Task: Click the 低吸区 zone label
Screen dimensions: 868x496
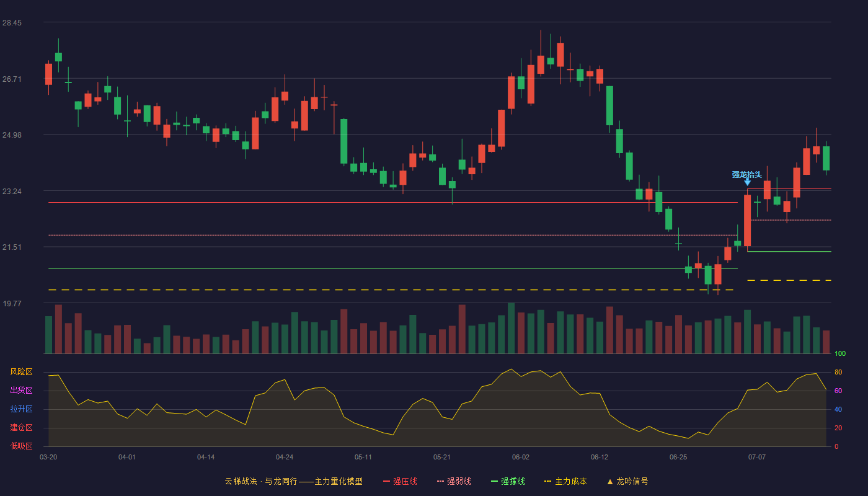Action: [21, 446]
